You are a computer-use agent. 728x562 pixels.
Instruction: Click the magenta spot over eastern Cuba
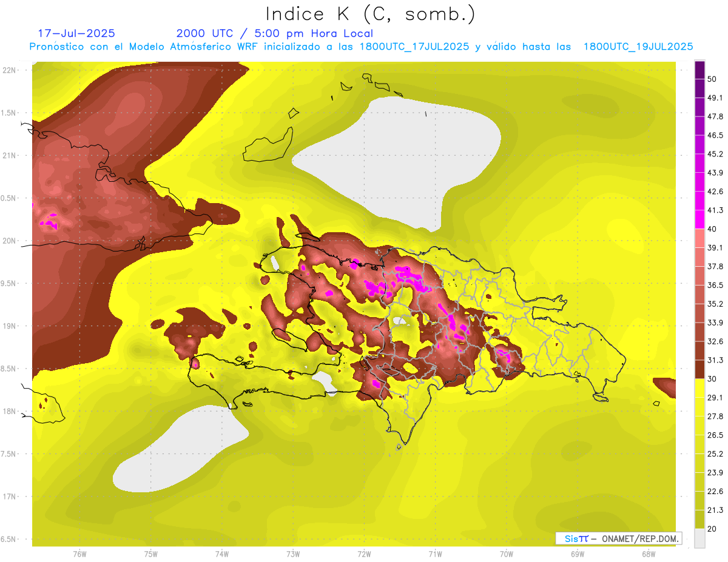click(49, 221)
